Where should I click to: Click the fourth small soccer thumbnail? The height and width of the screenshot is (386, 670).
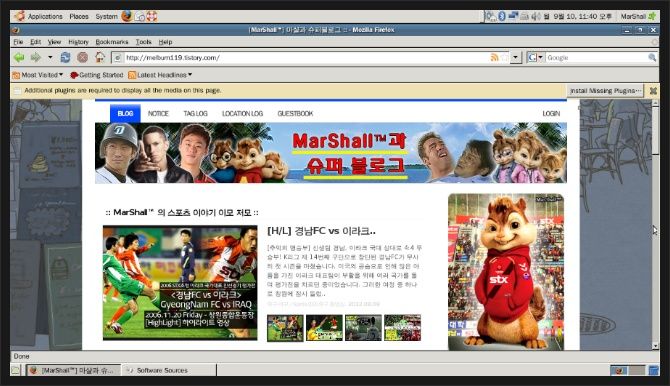click(x=403, y=328)
